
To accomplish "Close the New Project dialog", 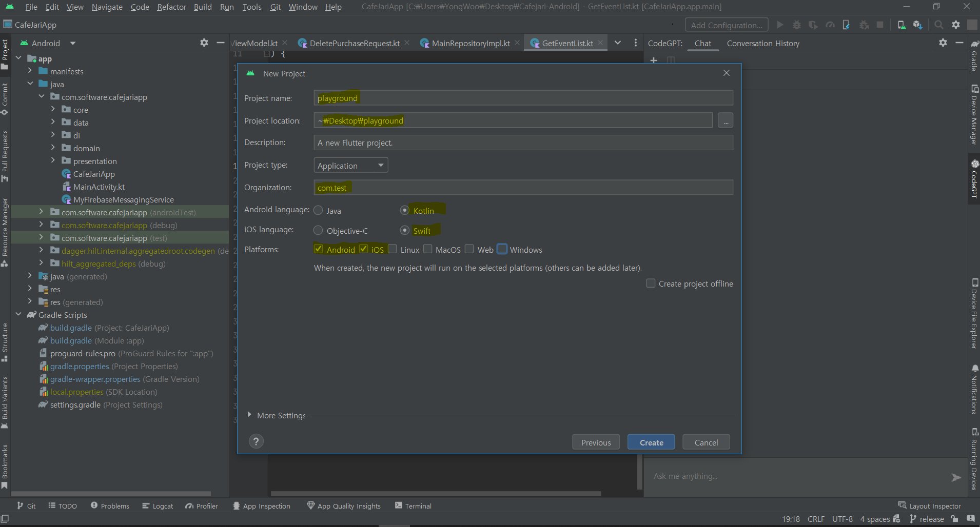I will click(x=727, y=73).
